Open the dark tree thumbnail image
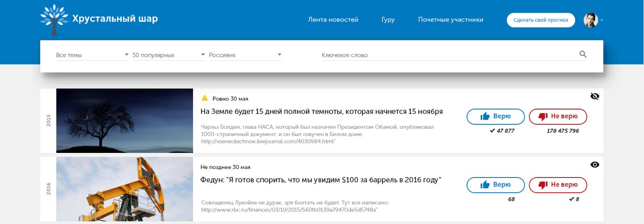The image size is (644, 224). (124, 121)
